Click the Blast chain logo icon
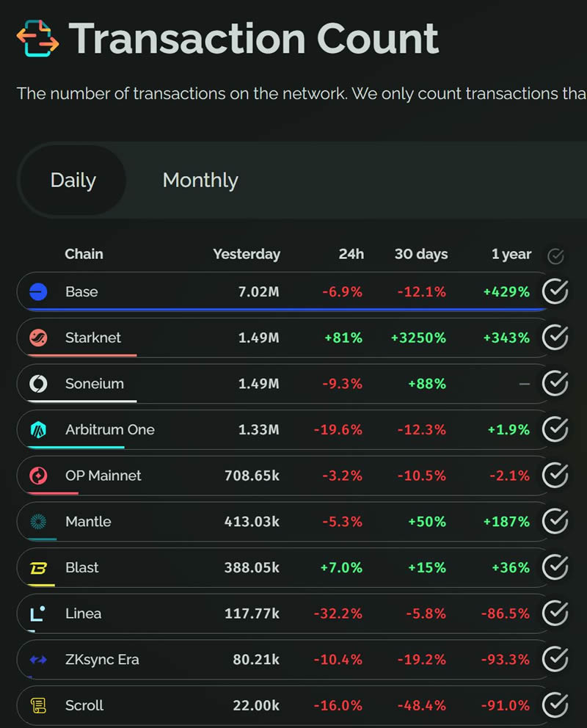 (x=38, y=568)
